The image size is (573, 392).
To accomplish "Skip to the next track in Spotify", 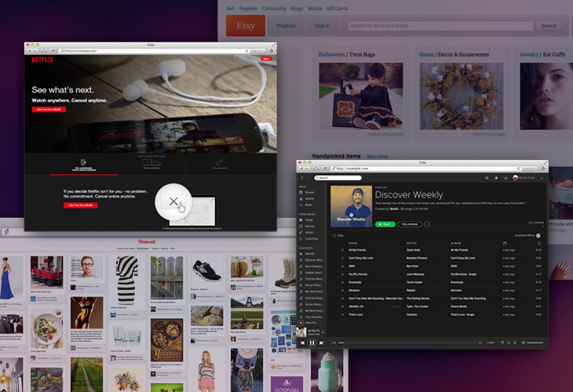I will [x=321, y=343].
